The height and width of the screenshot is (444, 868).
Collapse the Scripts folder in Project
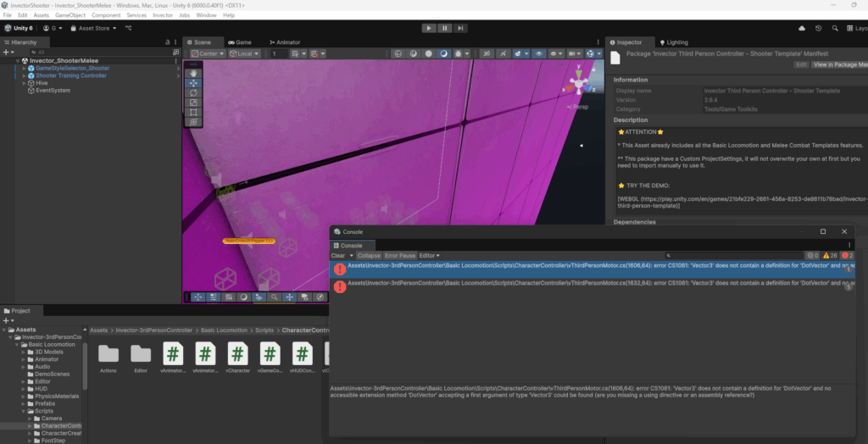[x=23, y=411]
